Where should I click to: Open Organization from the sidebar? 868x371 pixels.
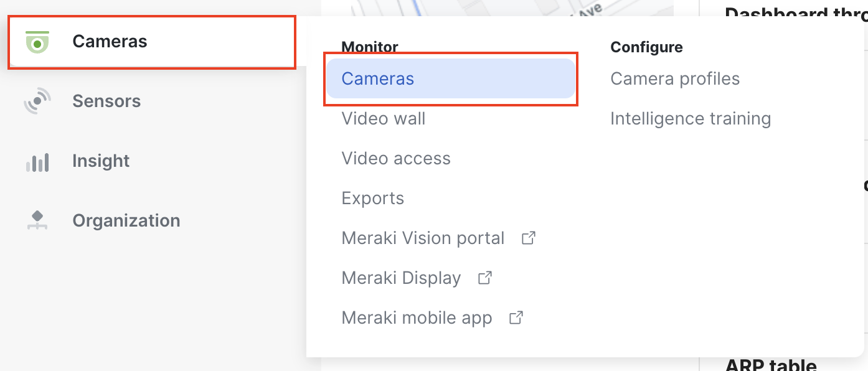126,220
